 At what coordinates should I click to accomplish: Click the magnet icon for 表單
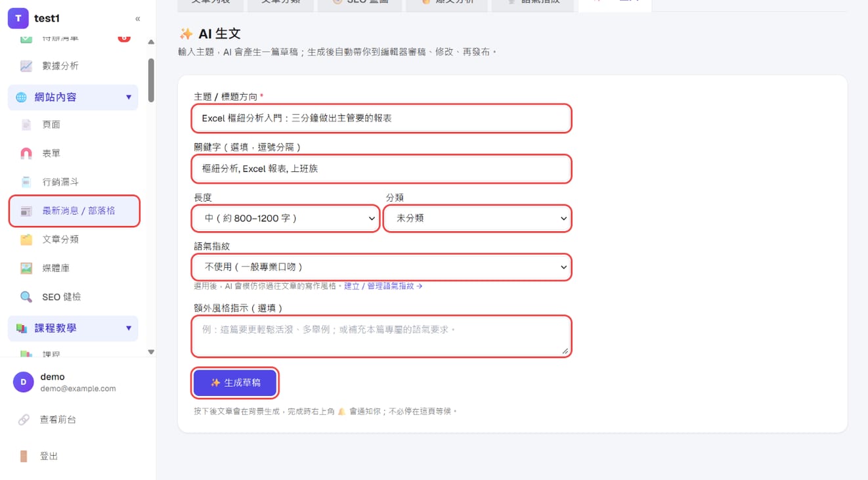tap(26, 153)
